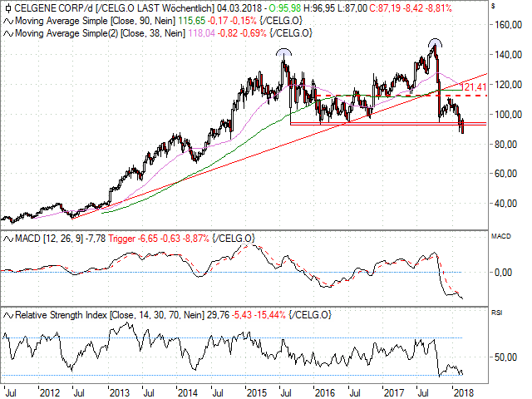Click the 2012 time axis label
Screen dimensions: 532x399
point(50,393)
